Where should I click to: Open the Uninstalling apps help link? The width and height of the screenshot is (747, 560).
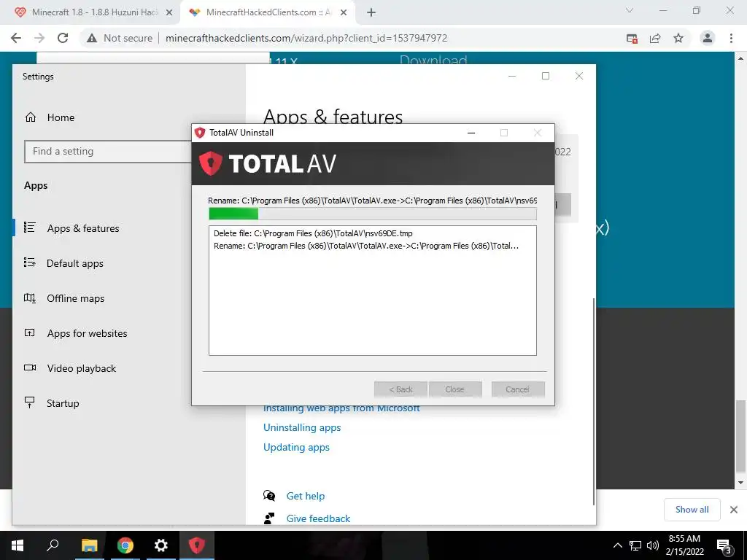pyautogui.click(x=302, y=427)
